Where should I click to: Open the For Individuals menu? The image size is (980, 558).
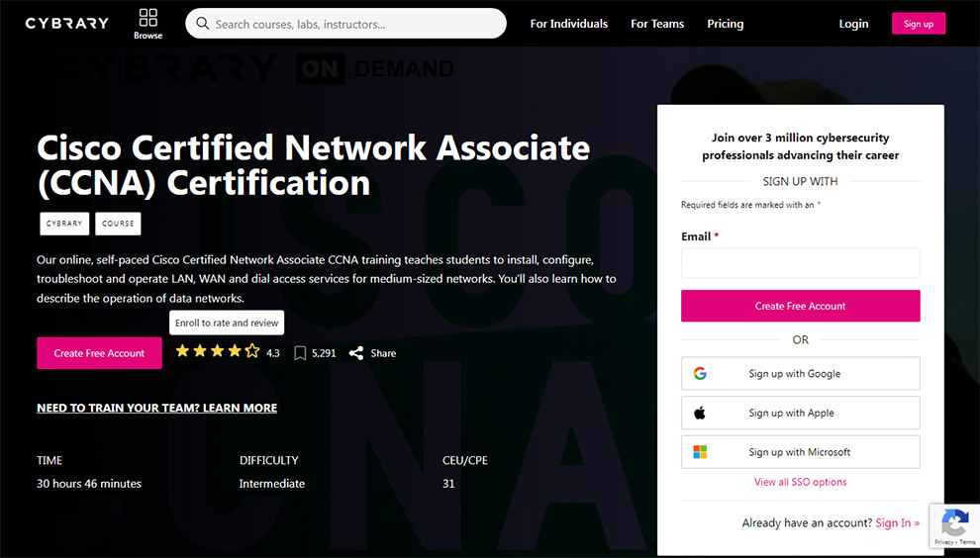569,24
